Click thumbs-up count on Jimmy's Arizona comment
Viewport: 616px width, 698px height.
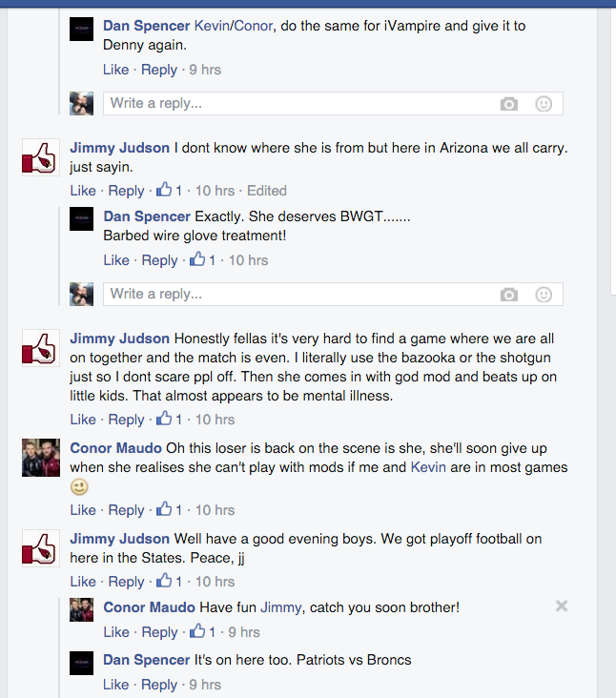pos(169,191)
